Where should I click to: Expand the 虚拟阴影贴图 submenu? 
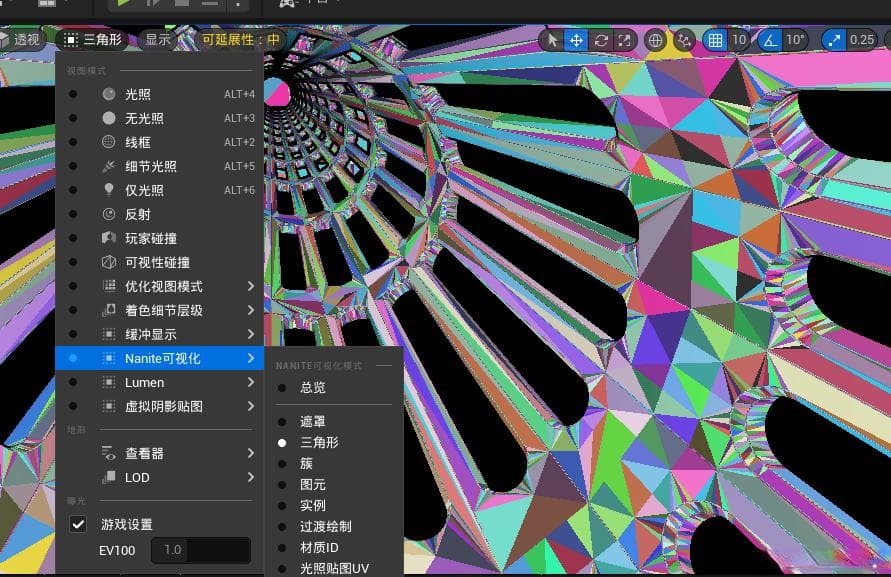click(160, 406)
